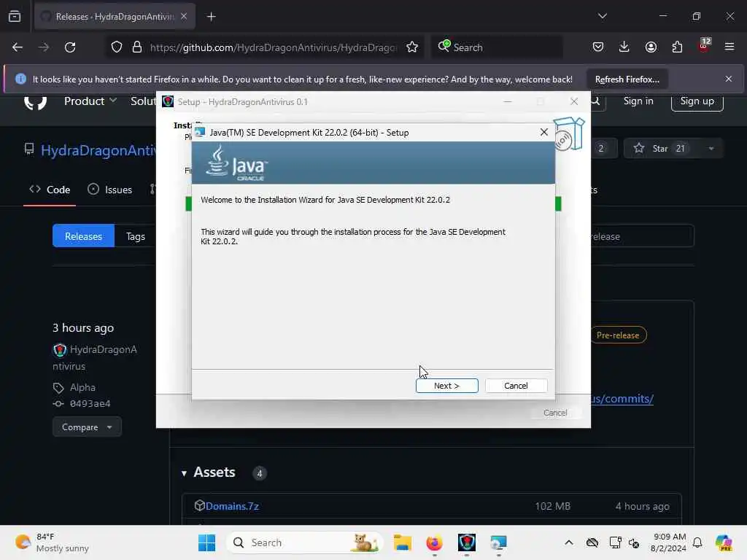
Task: Open Firefox application hamburger menu
Action: coord(729,47)
